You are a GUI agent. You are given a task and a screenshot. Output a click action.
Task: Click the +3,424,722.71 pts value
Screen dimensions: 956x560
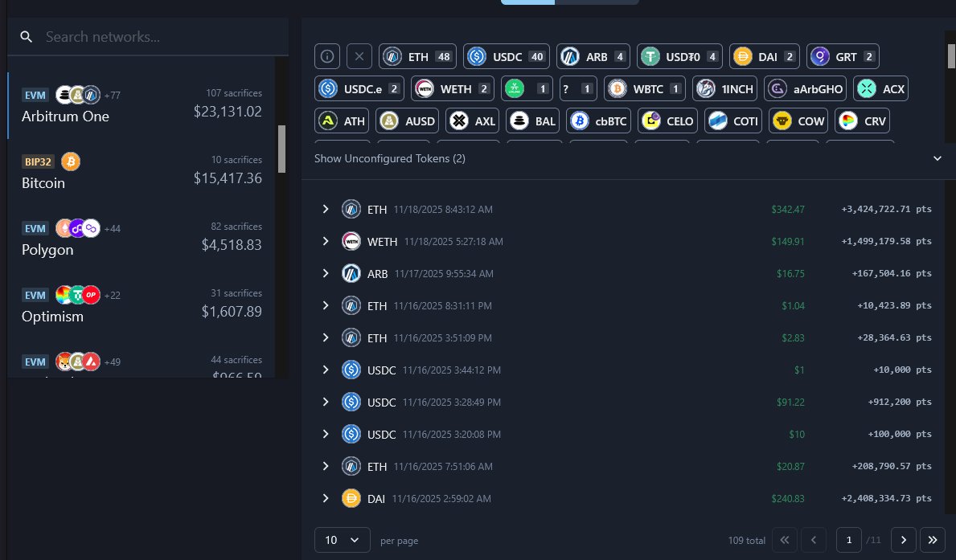[x=887, y=209]
